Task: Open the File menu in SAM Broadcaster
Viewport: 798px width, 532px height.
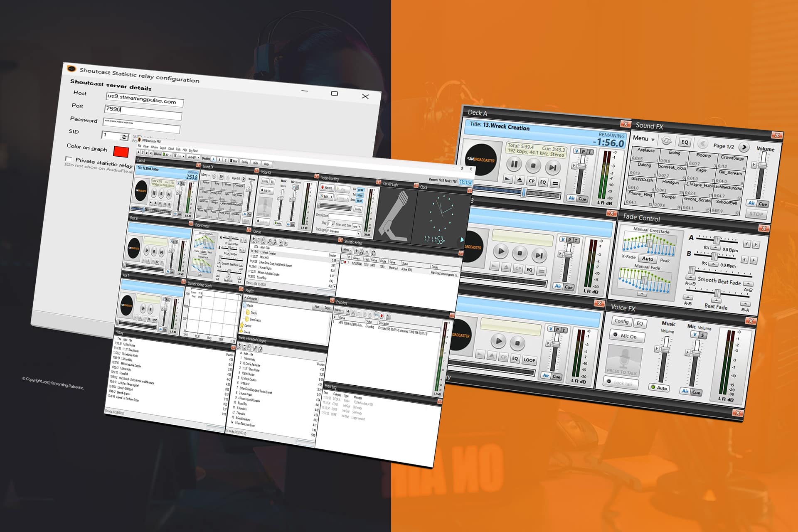Action: point(140,146)
